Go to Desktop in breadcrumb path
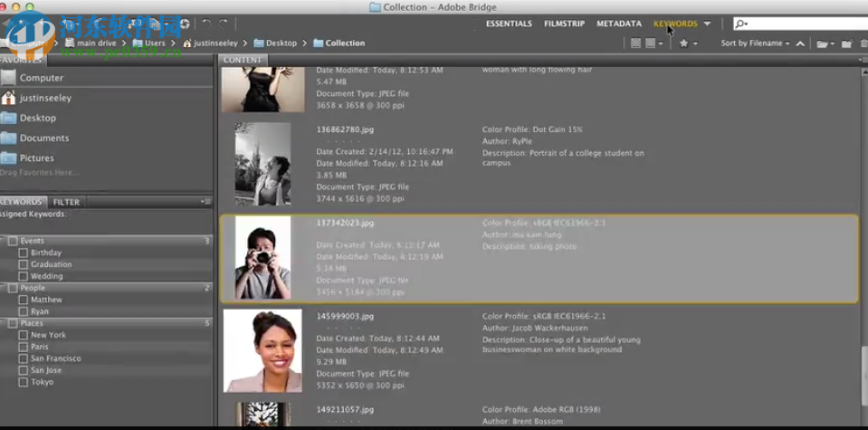The image size is (868, 430). 275,43
